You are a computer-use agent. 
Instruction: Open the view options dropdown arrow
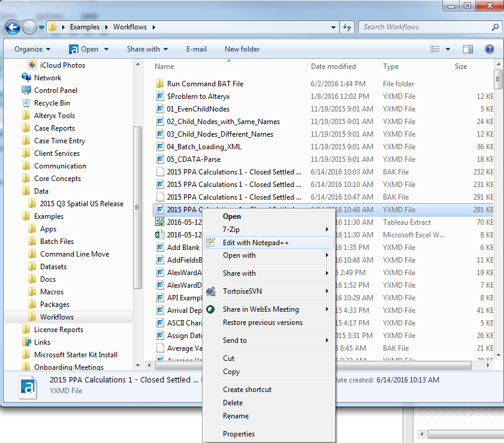pyautogui.click(x=448, y=49)
